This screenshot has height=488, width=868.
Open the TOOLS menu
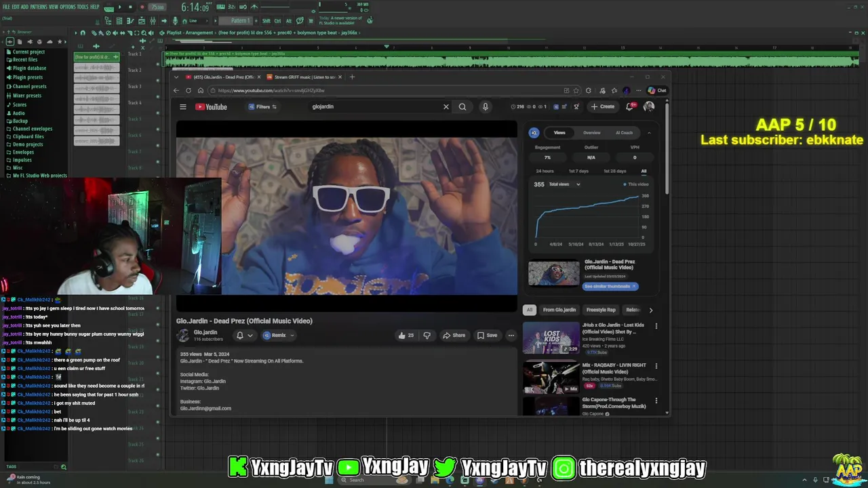pyautogui.click(x=83, y=7)
